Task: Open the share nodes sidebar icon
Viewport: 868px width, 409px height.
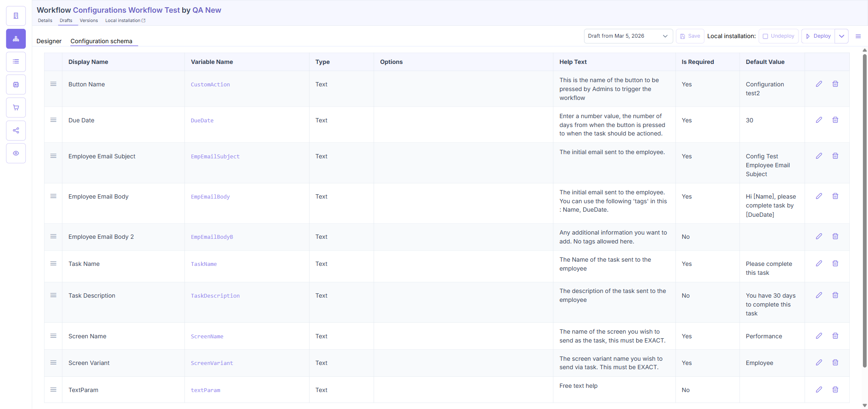Action: (x=16, y=130)
